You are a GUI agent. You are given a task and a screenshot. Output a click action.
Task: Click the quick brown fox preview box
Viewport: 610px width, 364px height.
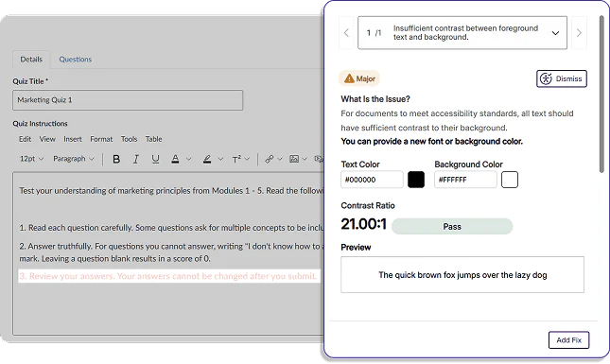tap(462, 274)
